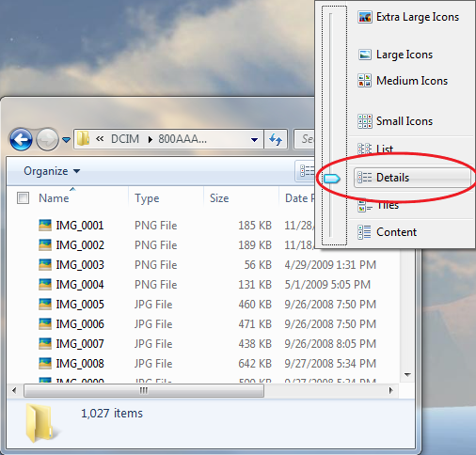Click the blue Back arrow button

coord(21,139)
